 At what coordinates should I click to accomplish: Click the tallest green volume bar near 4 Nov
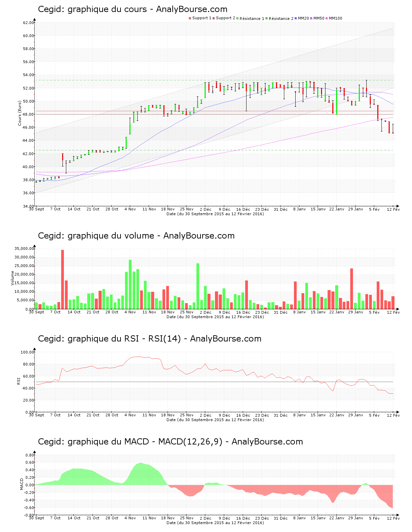point(130,285)
